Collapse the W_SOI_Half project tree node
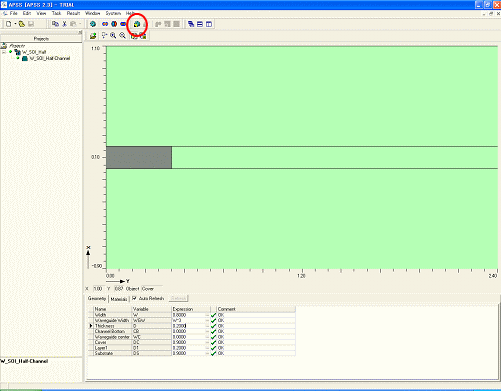 coord(4,52)
